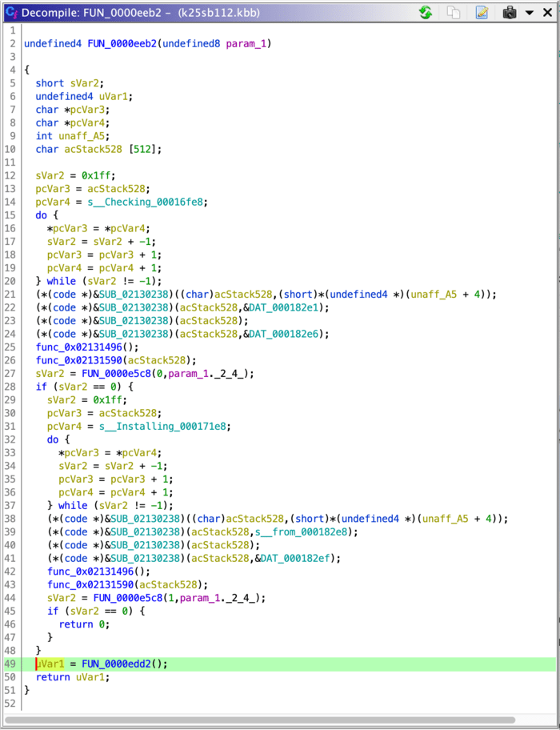560x730 pixels.
Task: Take a snapshot with the camera icon
Action: (510, 13)
